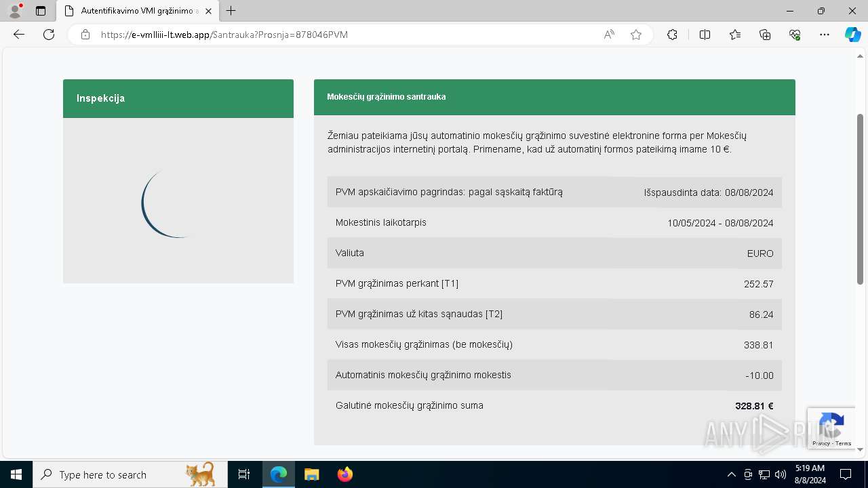
Task: Click Galutinė mokesčių grąžinimo suma label
Action: point(410,405)
